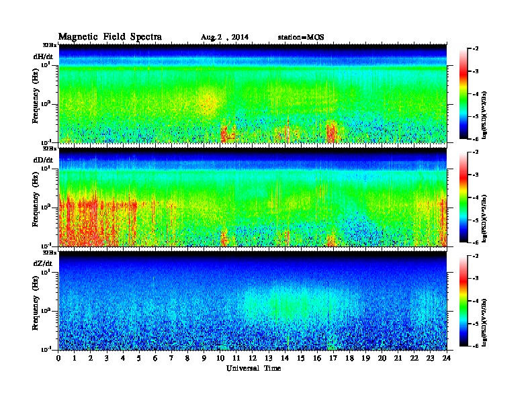Image resolution: width=532 pixels, height=411 pixels.
Task: Click hour 11 on the Universal Time axis
Action: 236,358
